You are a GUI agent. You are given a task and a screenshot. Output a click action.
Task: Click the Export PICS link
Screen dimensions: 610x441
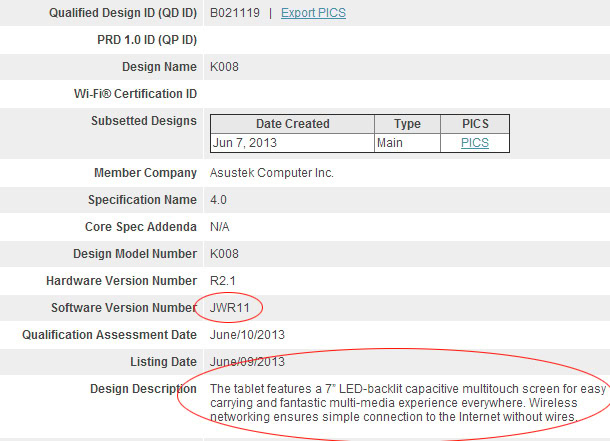(313, 13)
